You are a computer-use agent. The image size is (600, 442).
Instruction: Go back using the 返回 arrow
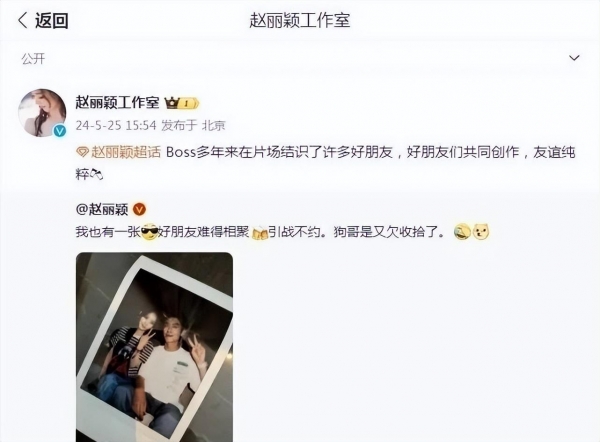tap(43, 20)
